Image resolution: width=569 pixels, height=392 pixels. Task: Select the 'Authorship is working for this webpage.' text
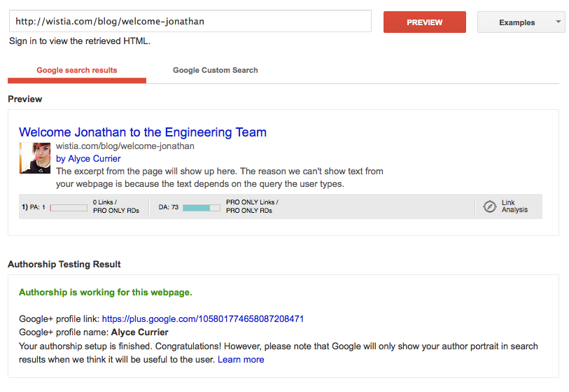click(106, 293)
